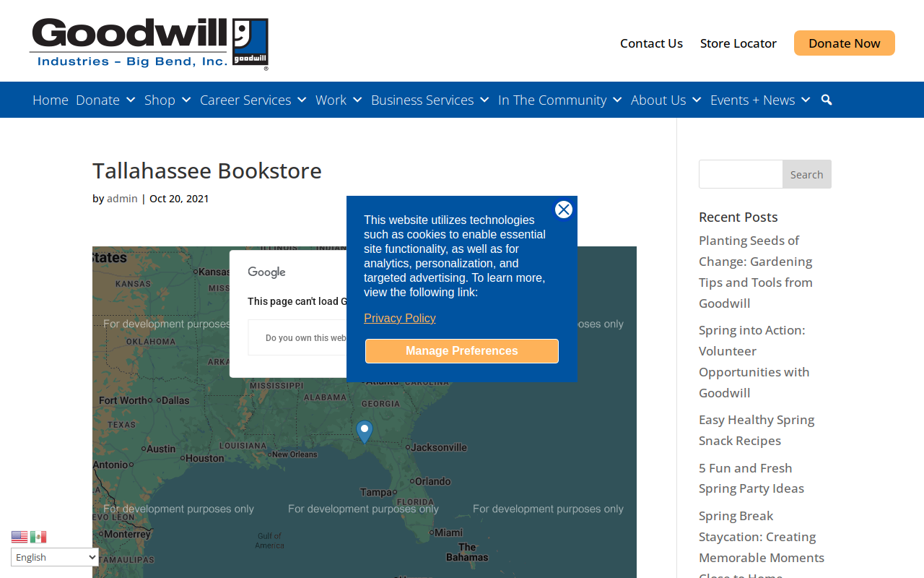
Task: Expand the Work menu chevron
Action: 357,100
